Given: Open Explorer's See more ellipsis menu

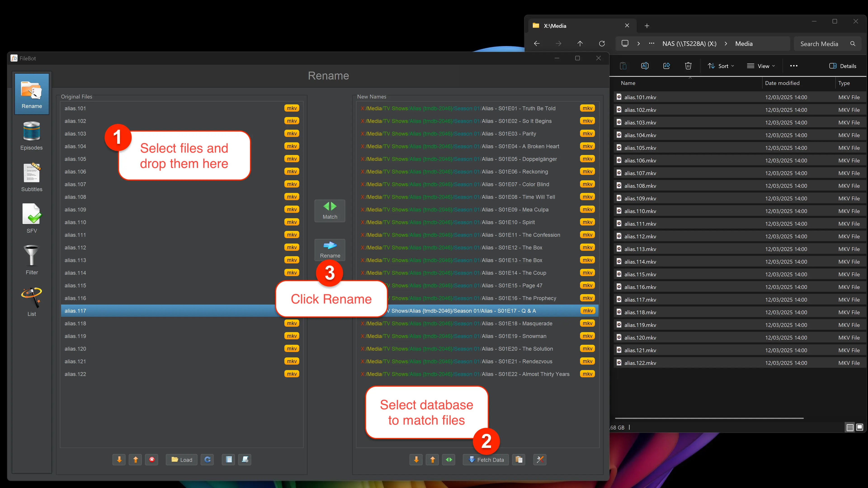Looking at the screenshot, I should (794, 66).
